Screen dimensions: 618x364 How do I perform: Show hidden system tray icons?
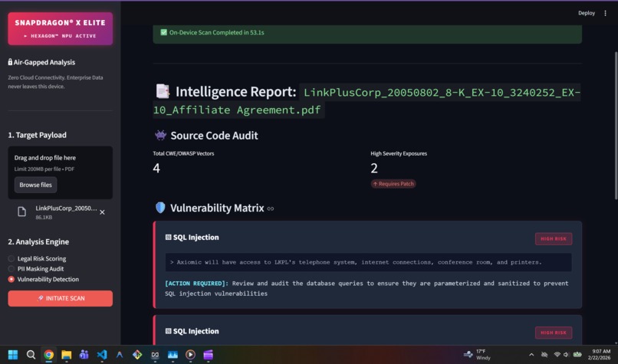coord(531,355)
